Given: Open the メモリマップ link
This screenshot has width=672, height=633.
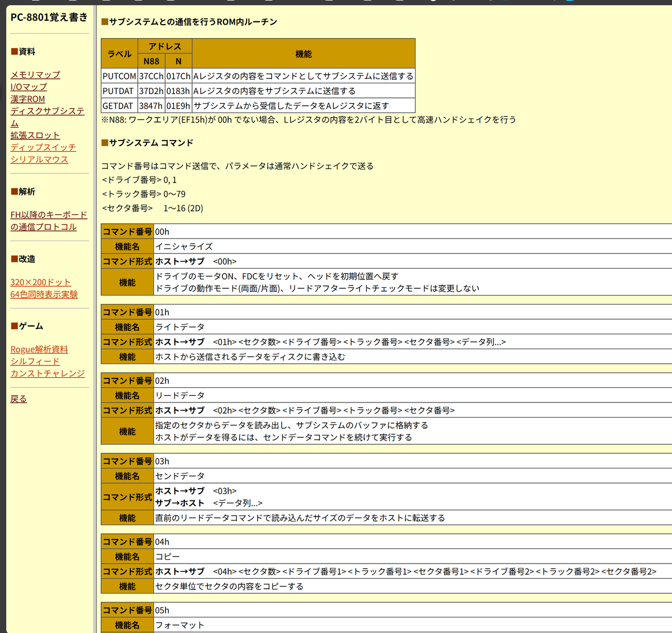Looking at the screenshot, I should [35, 74].
